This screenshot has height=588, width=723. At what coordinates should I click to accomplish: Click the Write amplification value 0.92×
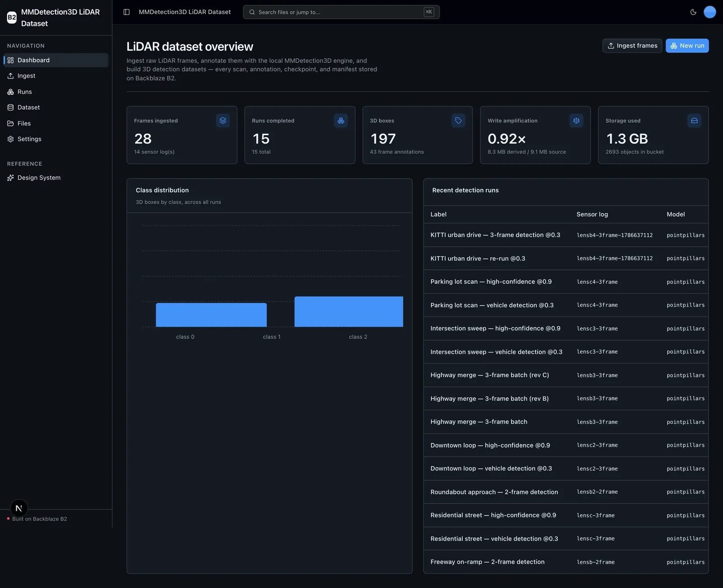(507, 139)
